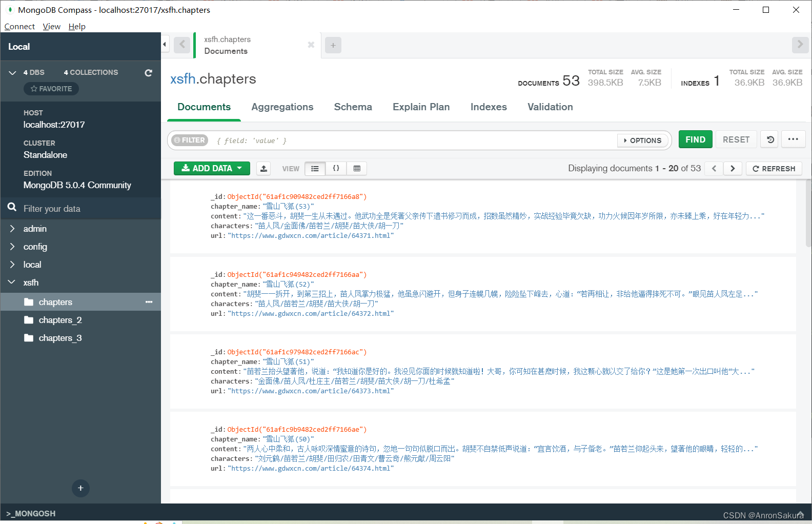
Task: Click chapter_name value 雪山飞狐(53)
Action: coord(288,207)
